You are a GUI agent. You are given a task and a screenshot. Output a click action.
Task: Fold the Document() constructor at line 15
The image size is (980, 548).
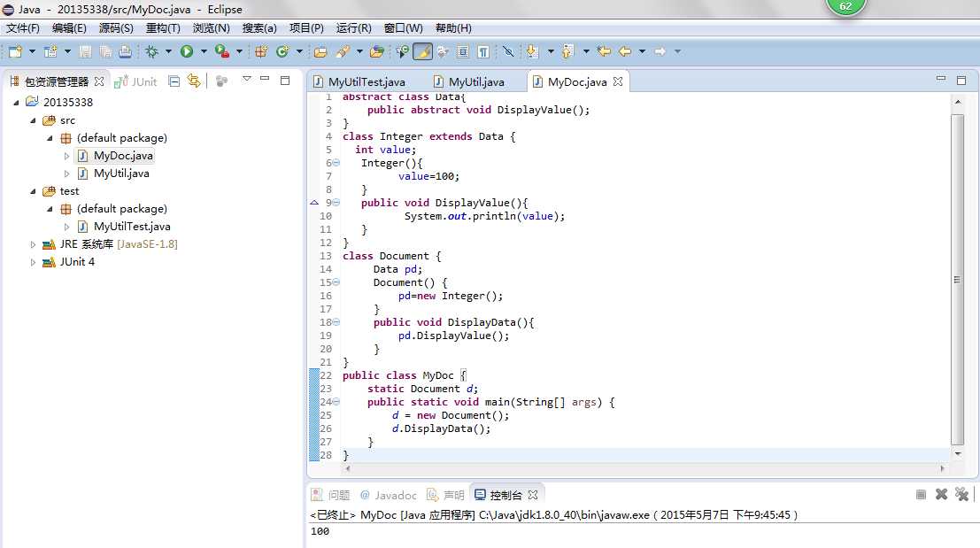(336, 282)
